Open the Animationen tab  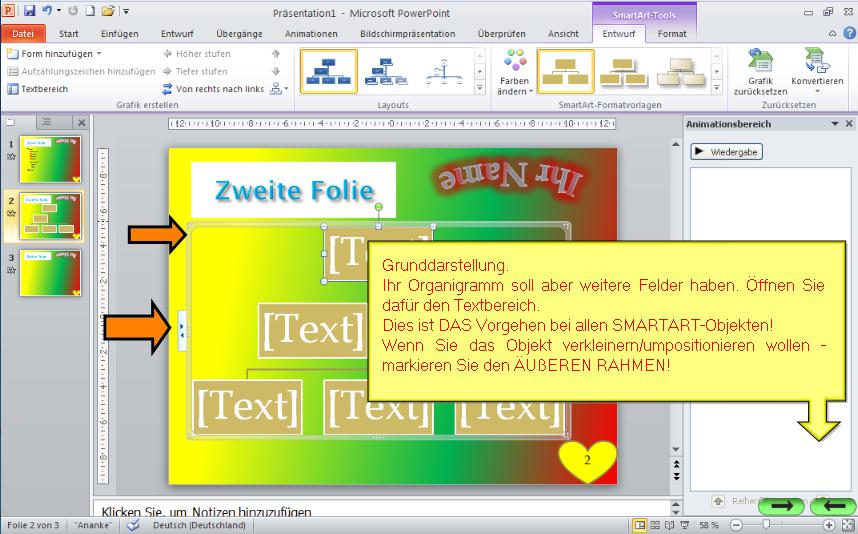[x=310, y=33]
